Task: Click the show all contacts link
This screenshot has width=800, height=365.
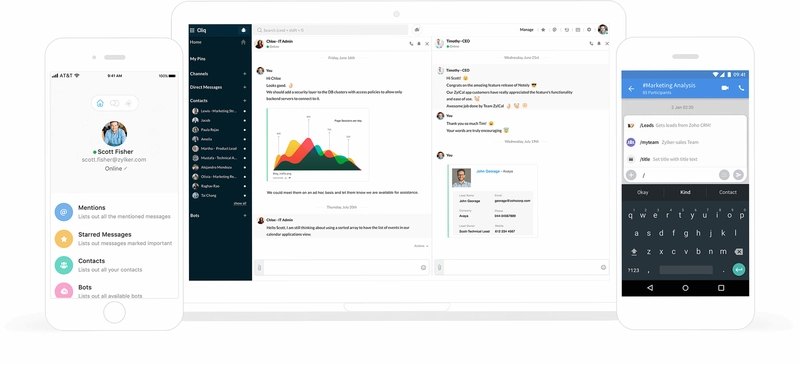Action: (x=240, y=204)
